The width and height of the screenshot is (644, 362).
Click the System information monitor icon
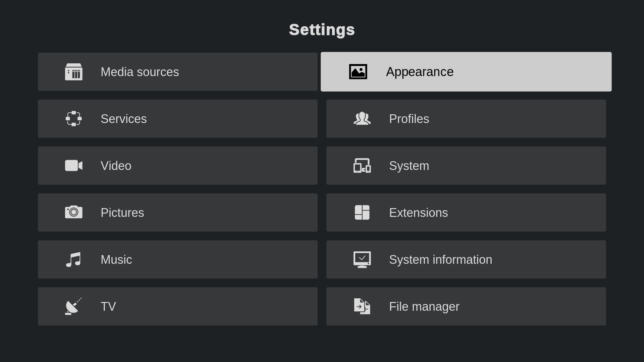click(x=362, y=259)
